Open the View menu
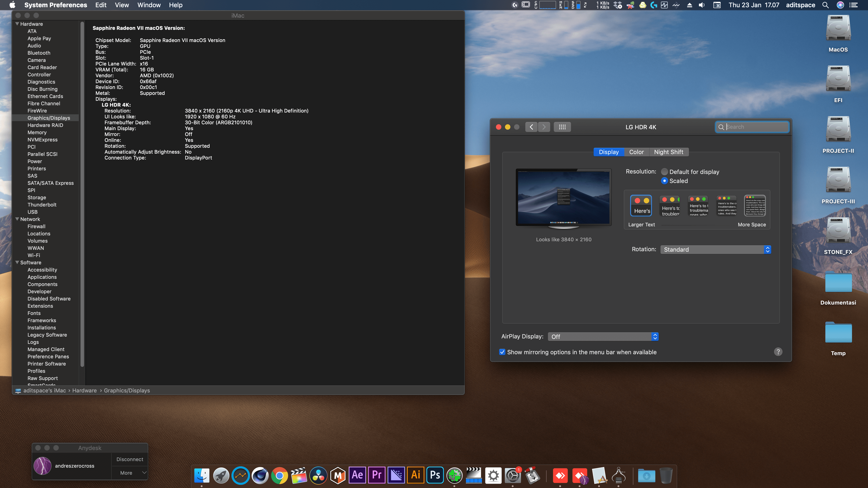Viewport: 868px width, 488px height. 122,5
